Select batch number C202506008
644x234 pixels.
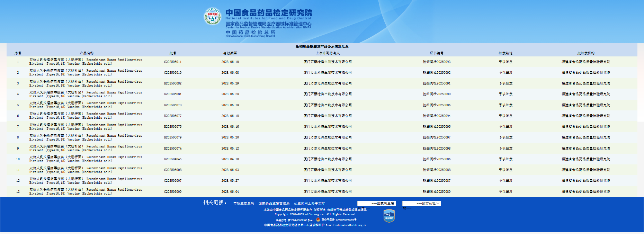173,170
